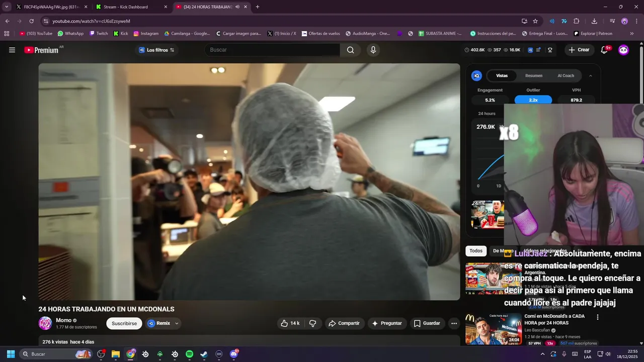The image size is (644, 362).
Task: Open Chrome extensions puzzle icon
Action: (x=577, y=21)
